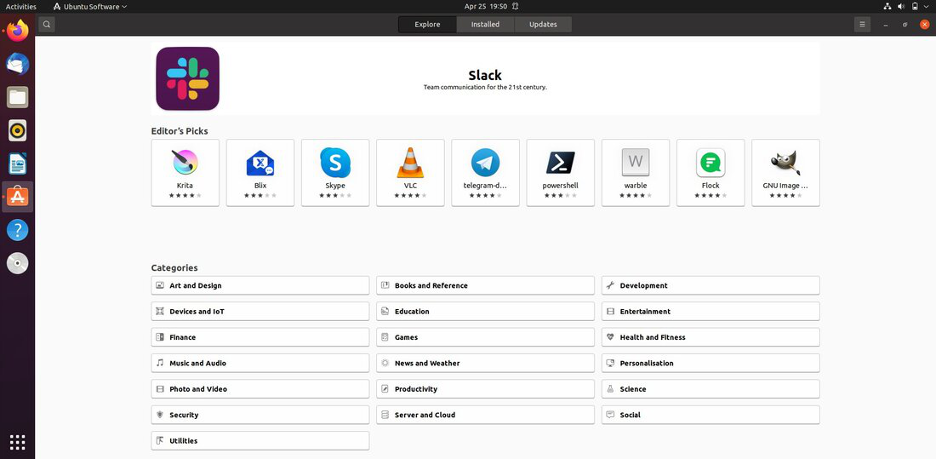Click the Slack banner title text
Screen dimensions: 936x460
coord(485,75)
